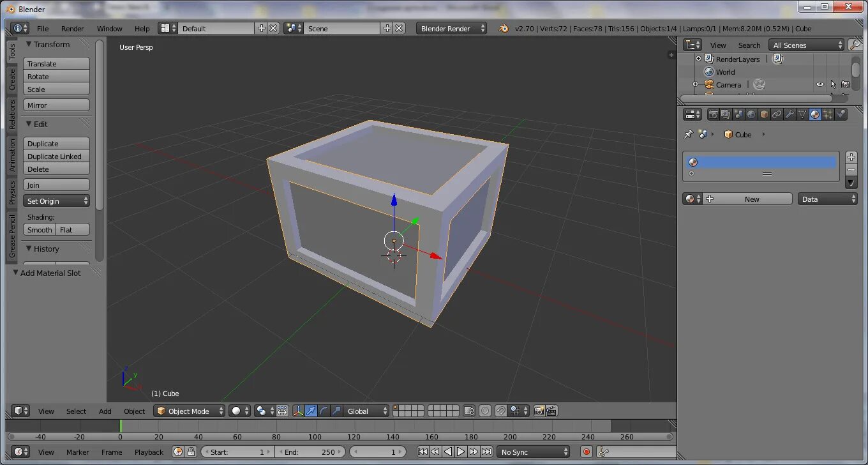Viewport: 868px width, 465px height.
Task: Open the Window menu
Action: pyautogui.click(x=109, y=28)
